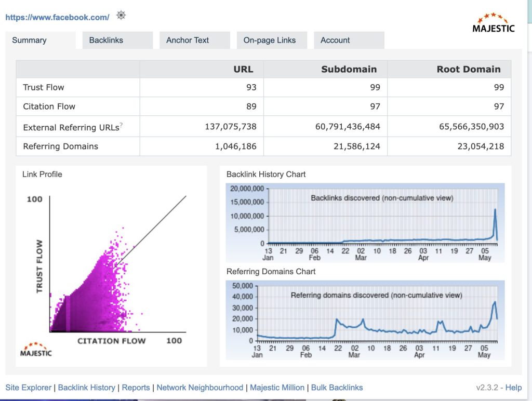Viewport: 532px width, 401px height.
Task: Select the Subdomain column header
Action: point(349,69)
